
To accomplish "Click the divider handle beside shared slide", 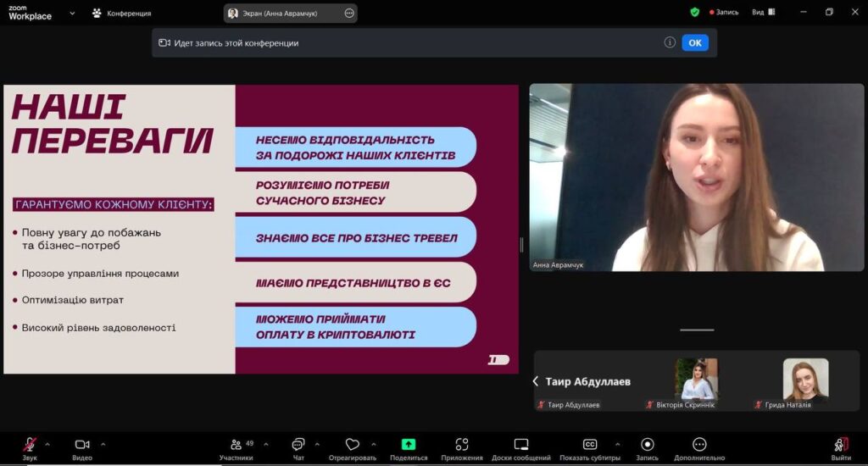I will (521, 245).
